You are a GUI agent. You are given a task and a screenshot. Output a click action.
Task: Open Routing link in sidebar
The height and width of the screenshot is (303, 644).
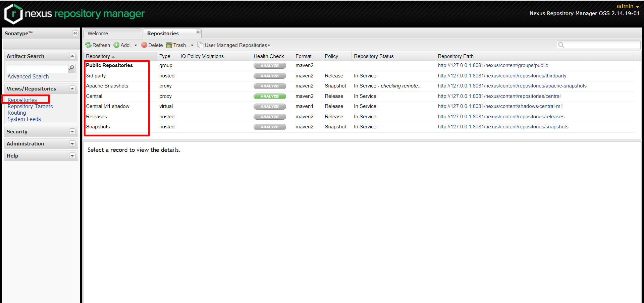17,113
